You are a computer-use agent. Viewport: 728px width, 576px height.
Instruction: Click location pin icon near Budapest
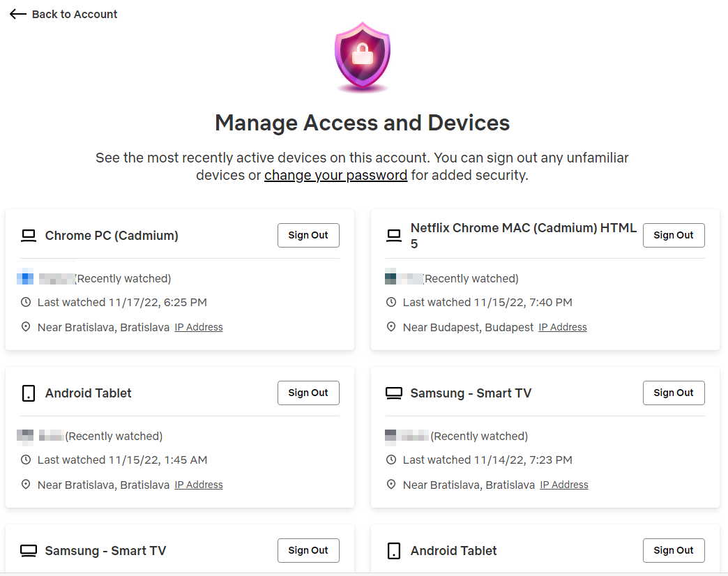(391, 327)
